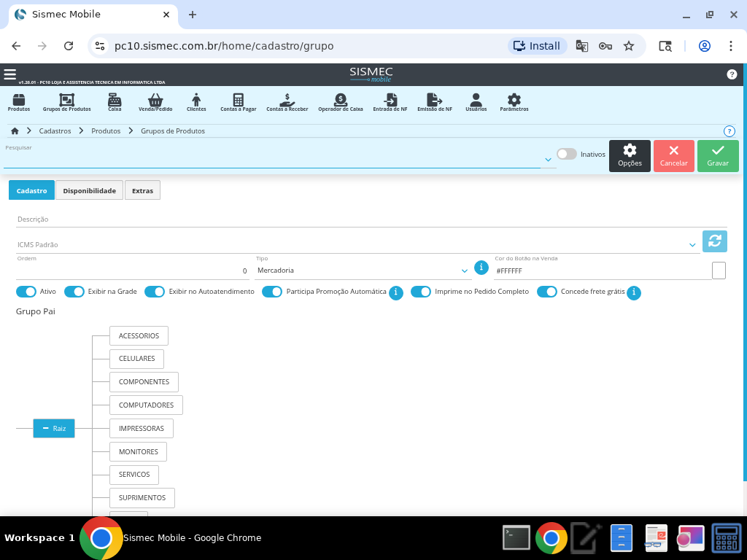Disable the Ativo toggle
The height and width of the screenshot is (560, 747).
coord(26,292)
